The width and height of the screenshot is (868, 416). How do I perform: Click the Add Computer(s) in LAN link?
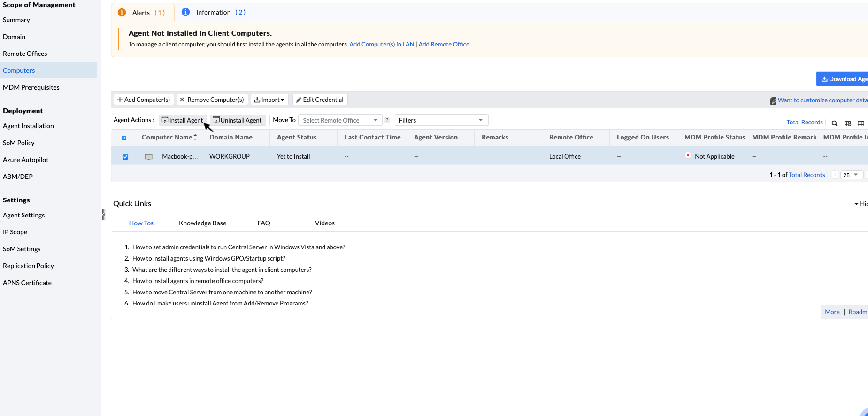pos(382,44)
